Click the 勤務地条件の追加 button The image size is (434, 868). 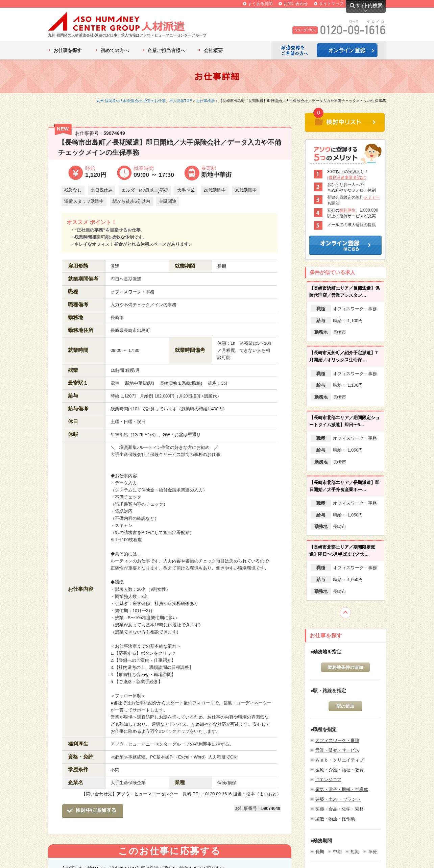pos(345,667)
